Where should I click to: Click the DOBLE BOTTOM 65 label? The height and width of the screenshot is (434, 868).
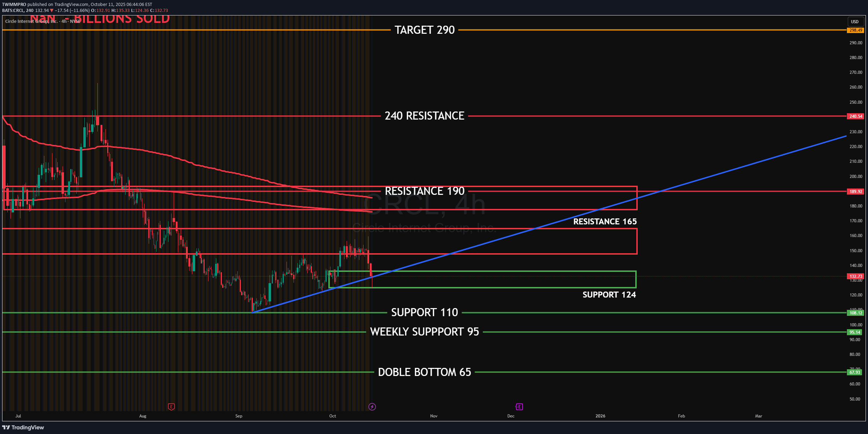(x=424, y=372)
